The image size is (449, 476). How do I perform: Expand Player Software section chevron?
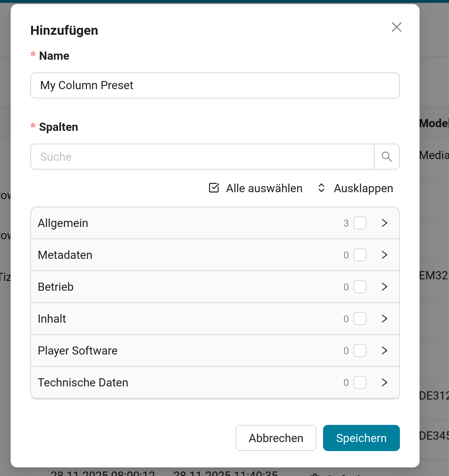(x=384, y=350)
